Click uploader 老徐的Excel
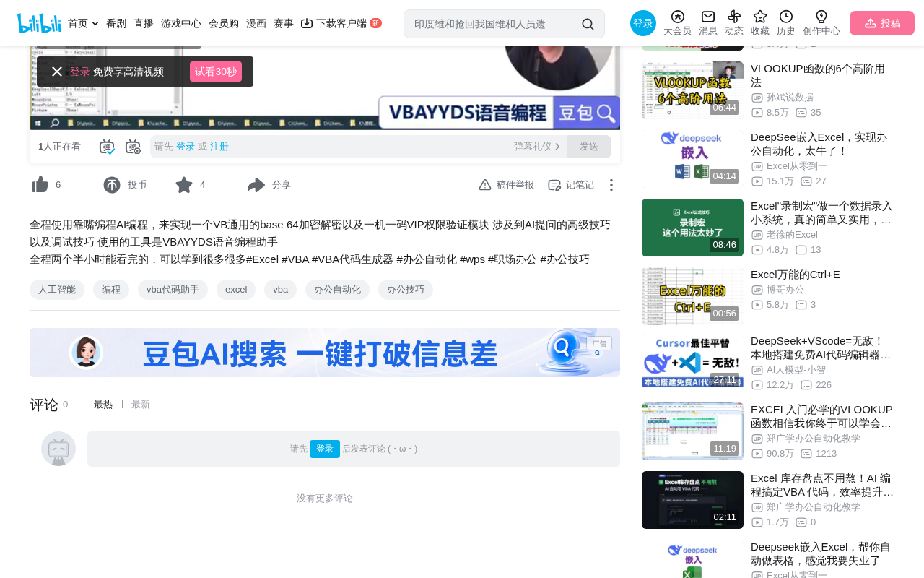The image size is (924, 578). coord(792,235)
